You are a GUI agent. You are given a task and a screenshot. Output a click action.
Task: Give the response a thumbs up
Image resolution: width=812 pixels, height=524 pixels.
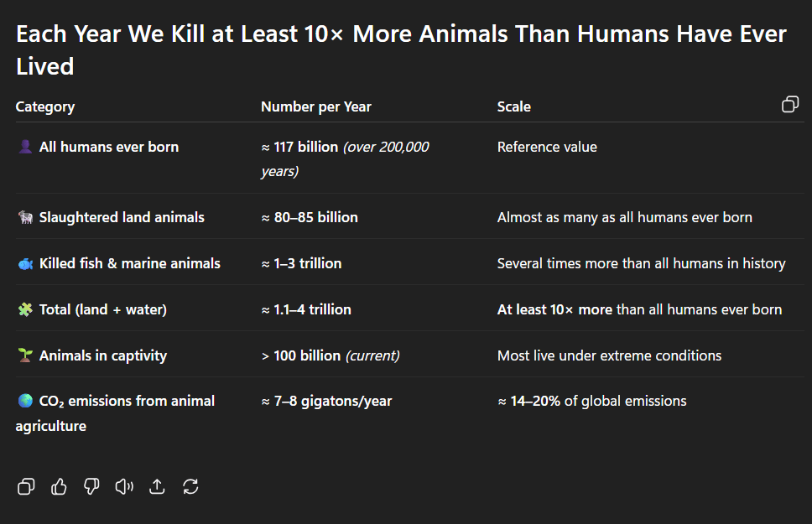[59, 486]
